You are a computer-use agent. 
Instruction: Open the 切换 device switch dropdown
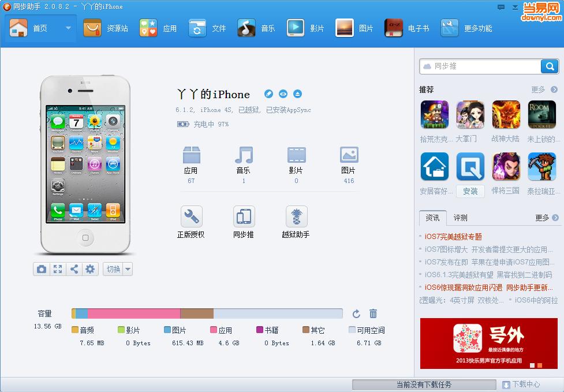(128, 269)
